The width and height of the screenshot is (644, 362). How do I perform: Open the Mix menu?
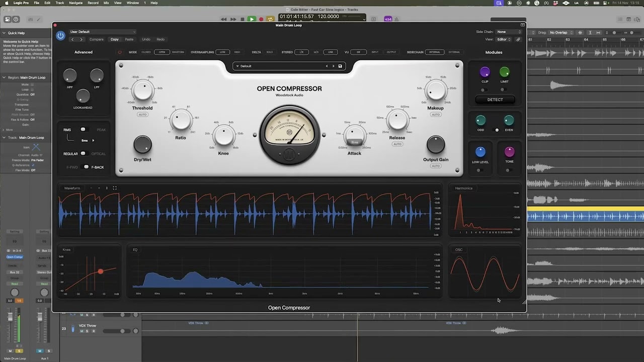106,3
